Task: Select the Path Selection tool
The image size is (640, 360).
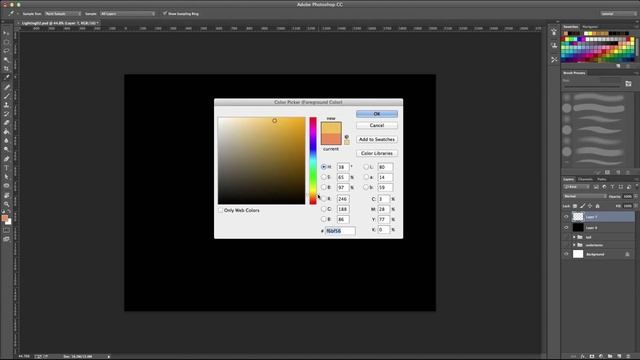Action: coord(6,177)
